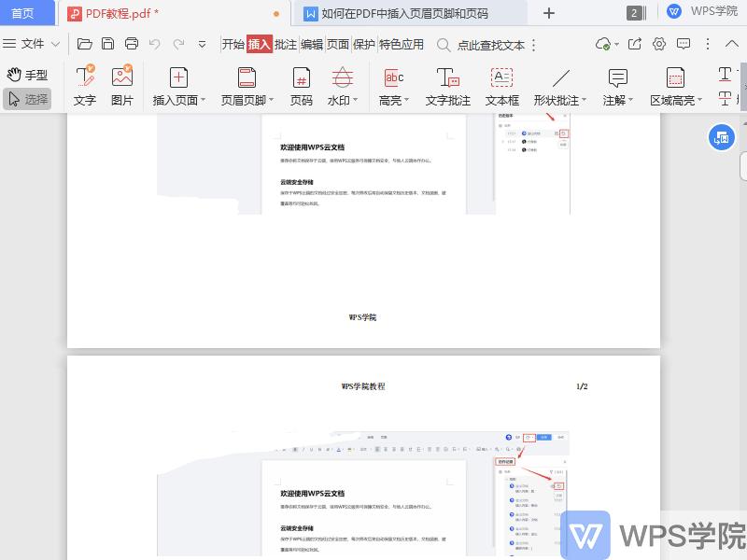Select the hand tool (手型)

click(26, 75)
